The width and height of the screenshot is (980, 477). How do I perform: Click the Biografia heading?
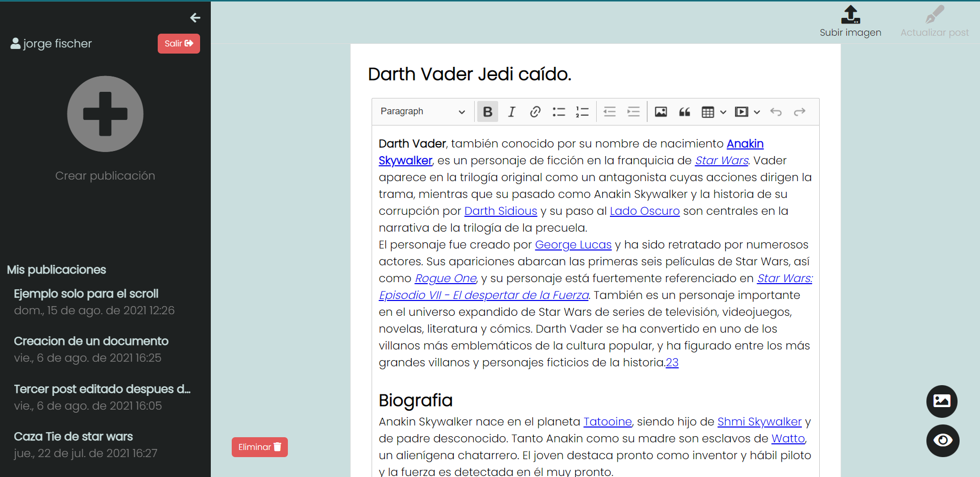click(415, 400)
